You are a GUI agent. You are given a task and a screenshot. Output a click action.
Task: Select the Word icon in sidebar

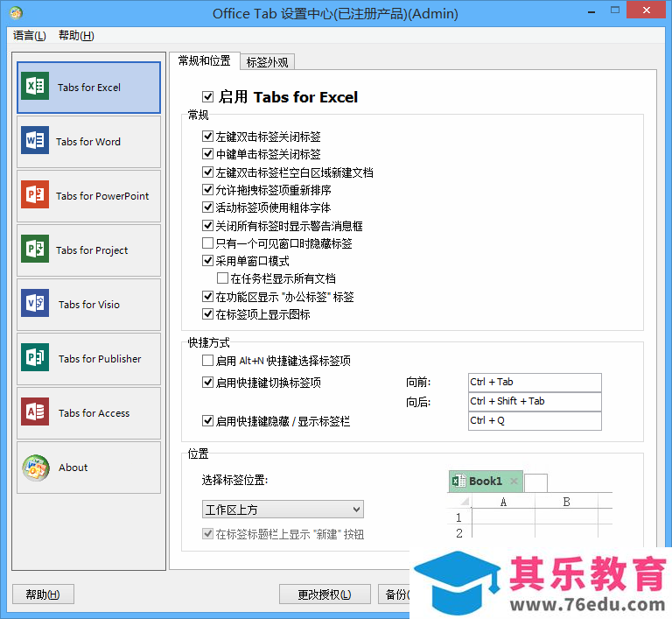(x=35, y=140)
